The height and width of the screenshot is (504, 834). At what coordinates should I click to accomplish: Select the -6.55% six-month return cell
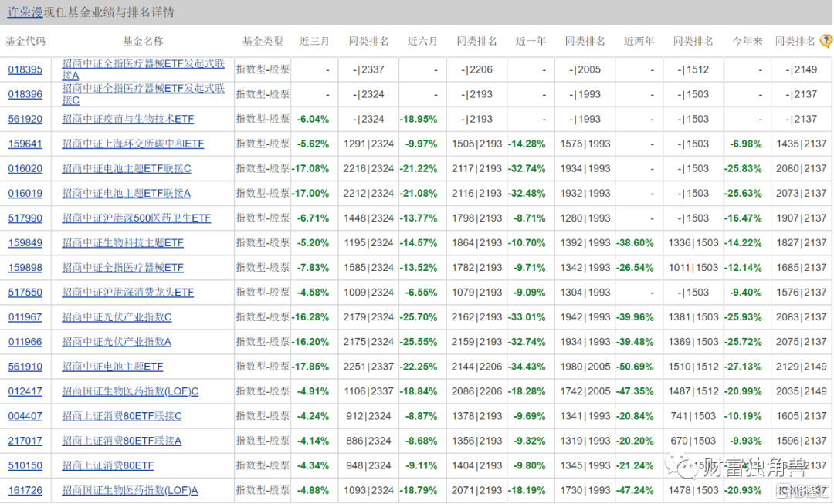point(422,293)
